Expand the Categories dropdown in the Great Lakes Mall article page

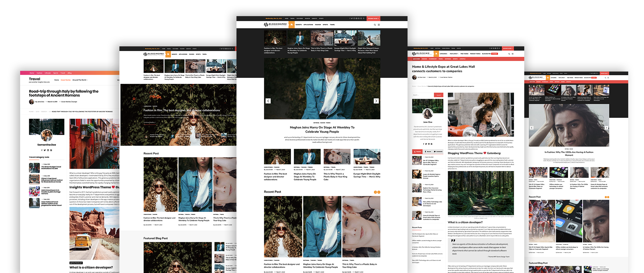point(444,54)
